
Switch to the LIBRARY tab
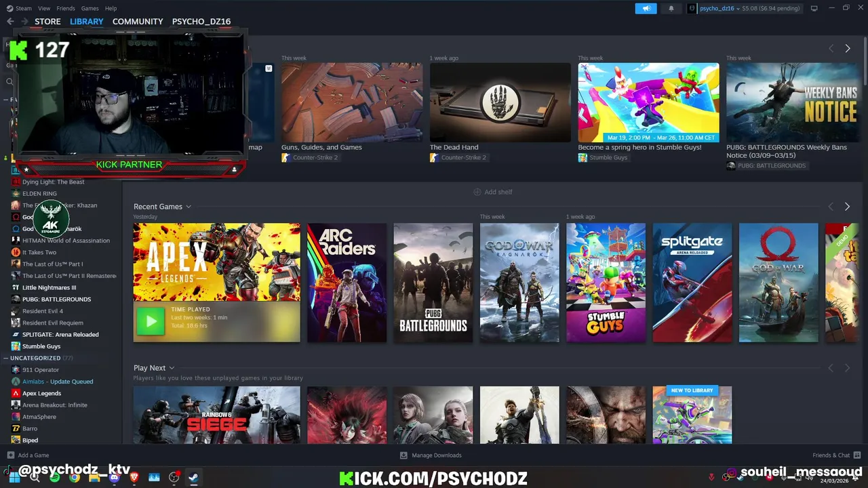[87, 22]
